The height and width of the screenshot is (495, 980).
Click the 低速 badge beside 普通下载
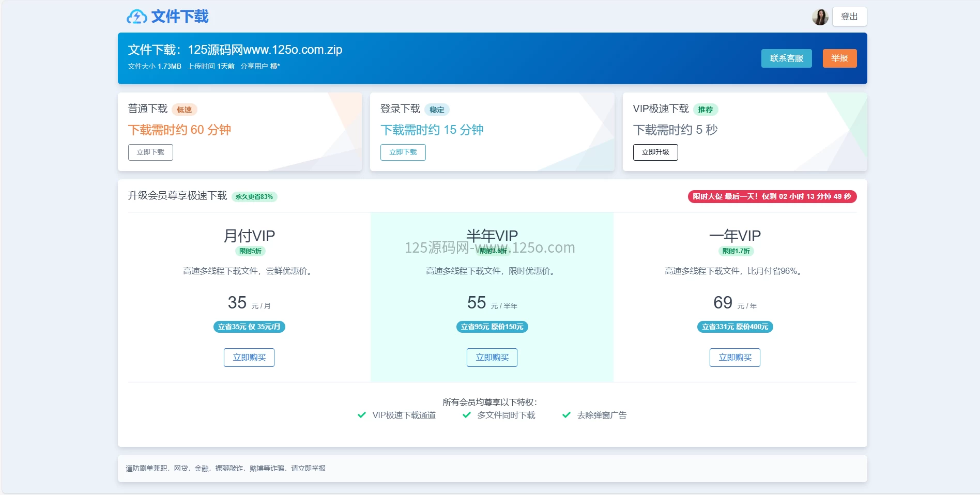[184, 110]
